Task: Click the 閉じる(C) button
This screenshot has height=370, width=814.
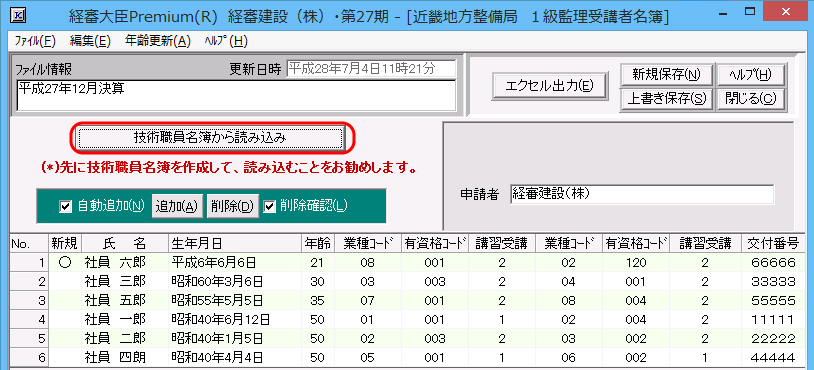Action: point(751,99)
